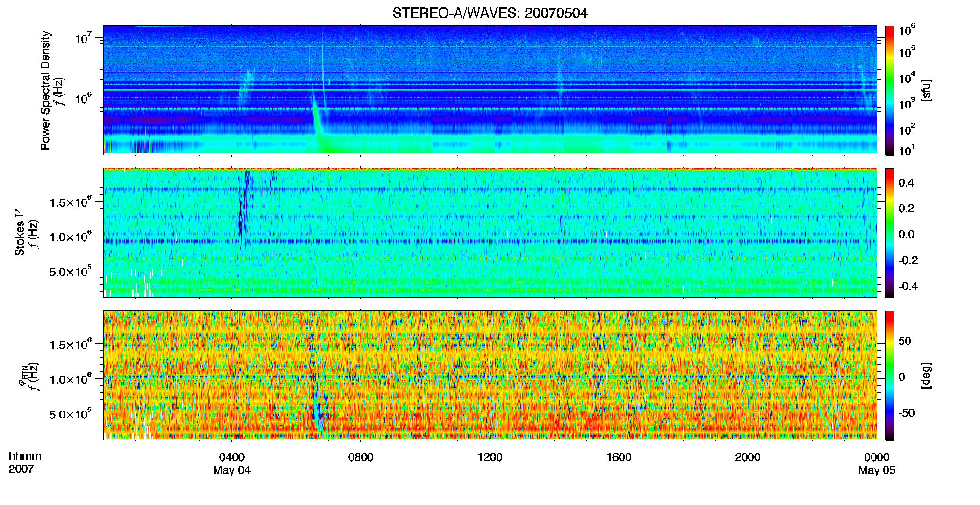Click the hhmm axis caption
Viewport: 980px width, 505px height.
(25, 456)
